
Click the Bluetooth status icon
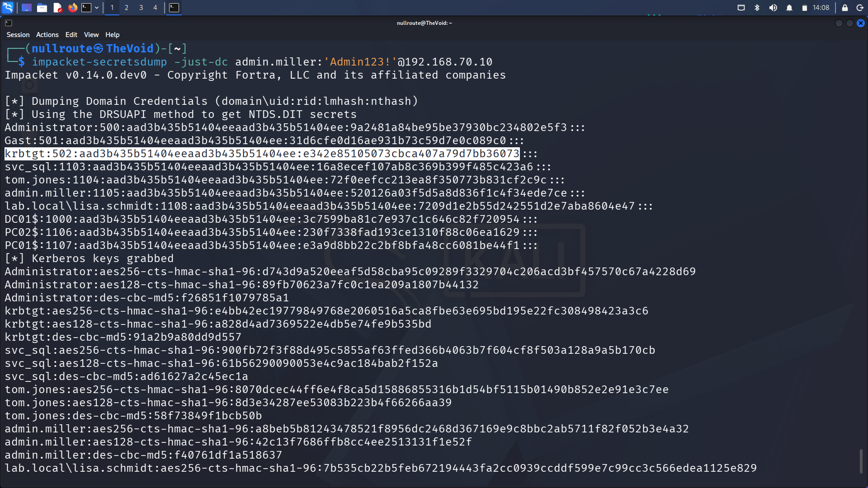758,8
